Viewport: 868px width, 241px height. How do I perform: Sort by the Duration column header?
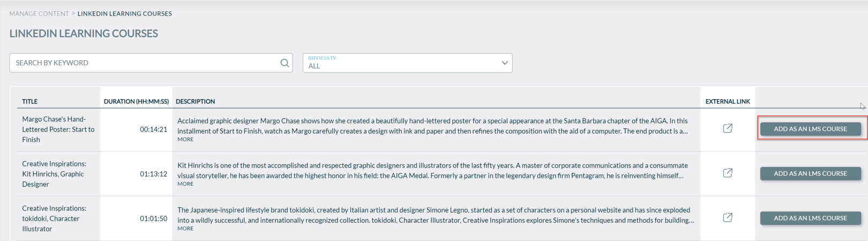click(136, 101)
